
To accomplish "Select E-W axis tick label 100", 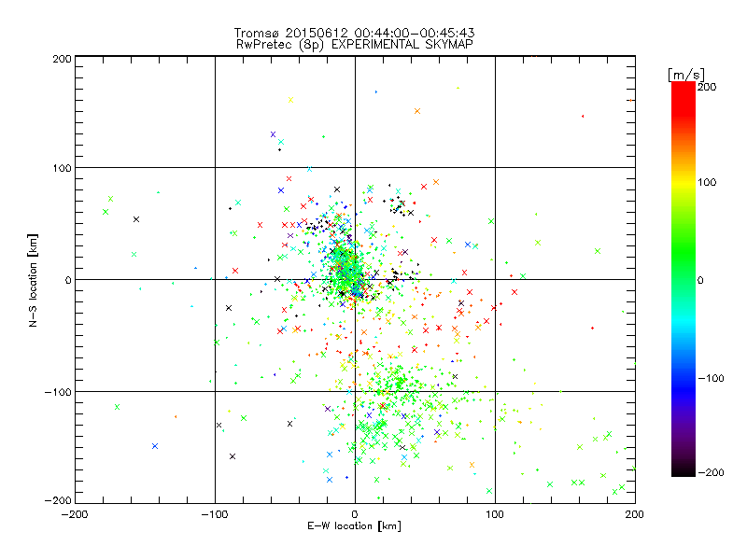I will [x=495, y=514].
